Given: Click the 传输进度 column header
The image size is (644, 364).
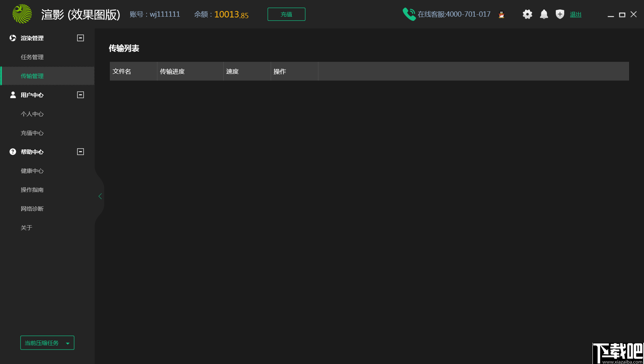Looking at the screenshot, I should coord(190,71).
